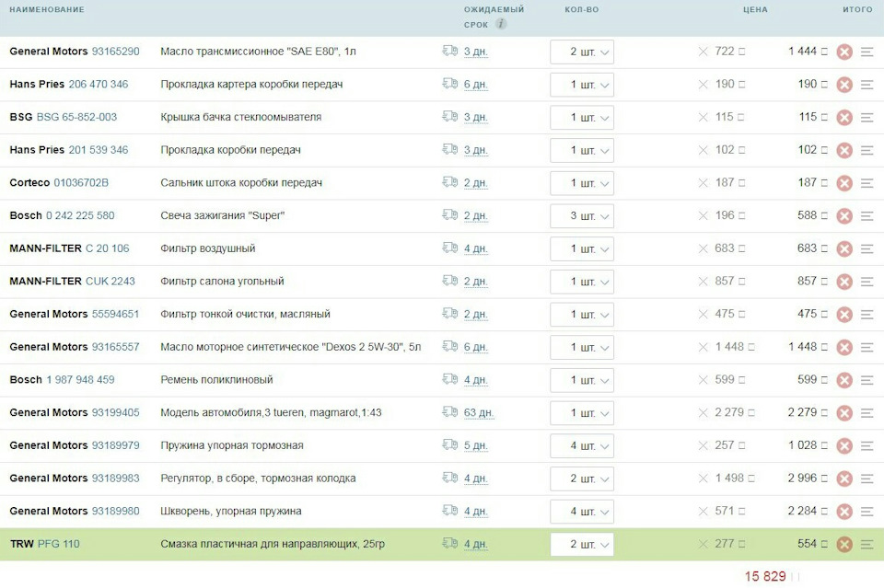This screenshot has width=884, height=588.
Task: Open row menu for General Motors 55594651
Action: pos(867,315)
